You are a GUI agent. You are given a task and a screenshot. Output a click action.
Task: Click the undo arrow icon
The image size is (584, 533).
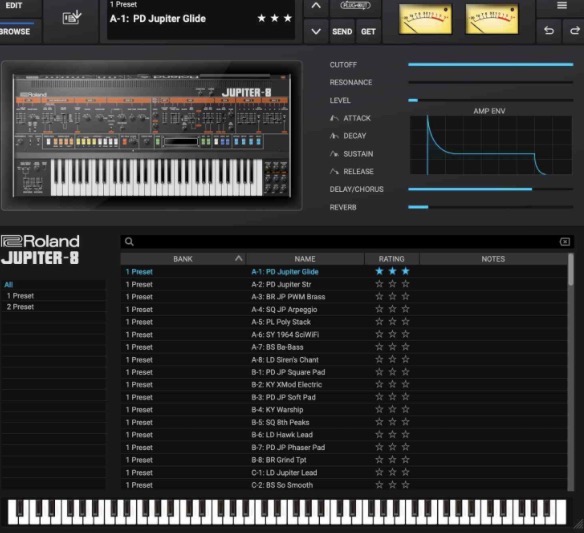pos(549,31)
